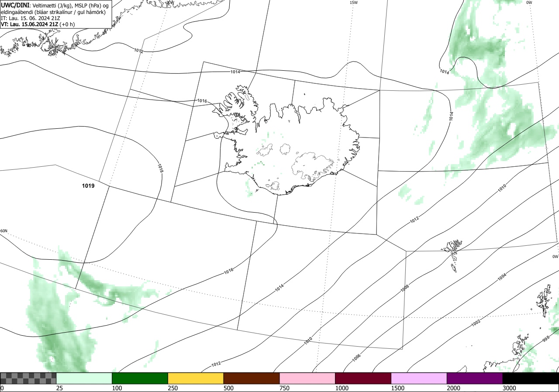
Task: Pick the dark green 100–250 legend swatch
Action: [140, 378]
